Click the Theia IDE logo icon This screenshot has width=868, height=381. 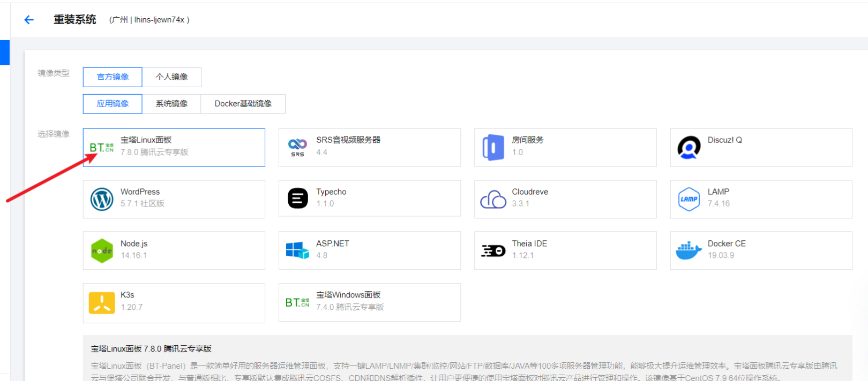[493, 250]
